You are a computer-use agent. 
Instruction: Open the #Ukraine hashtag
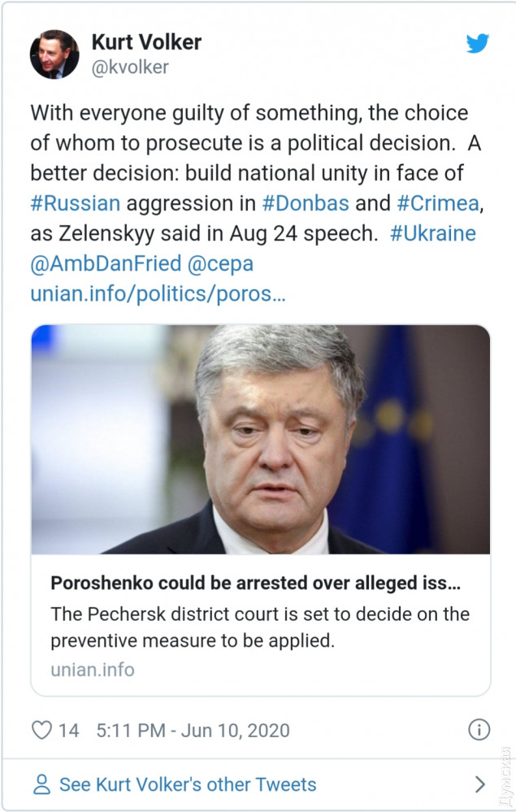pyautogui.click(x=433, y=233)
